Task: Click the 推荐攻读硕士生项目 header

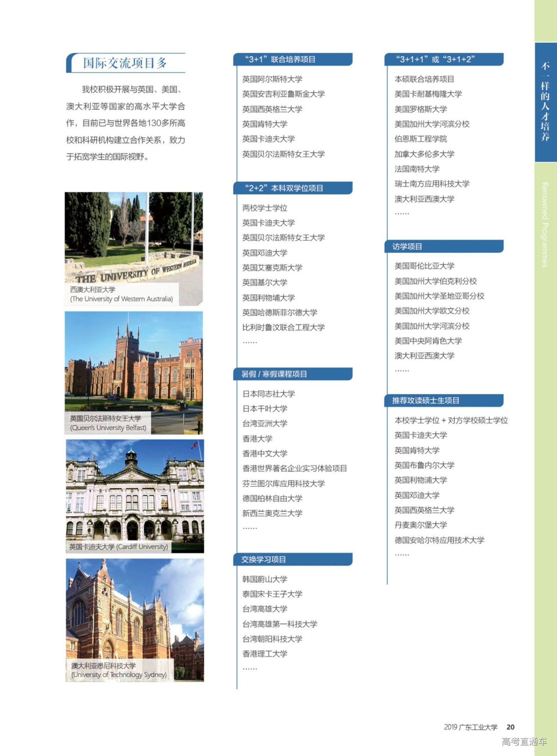Action: 444,401
